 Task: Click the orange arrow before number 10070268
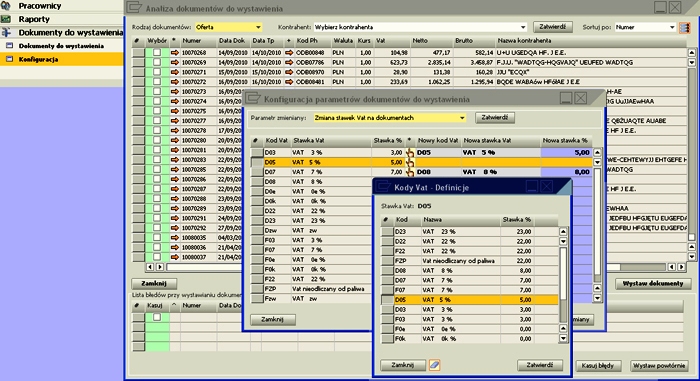[175, 53]
